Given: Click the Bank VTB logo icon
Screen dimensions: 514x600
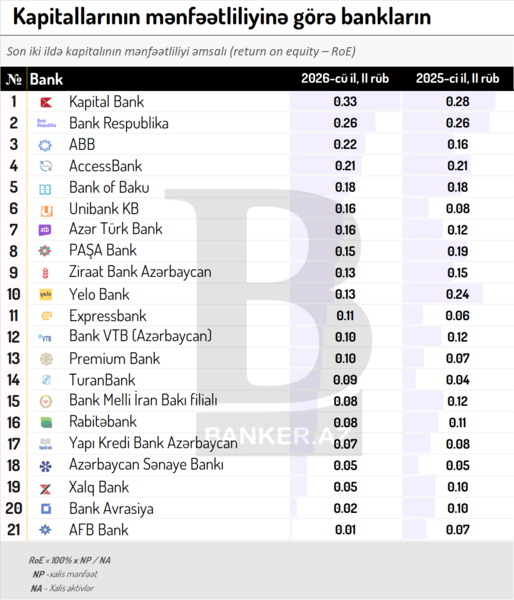Looking at the screenshot, I should pos(45,338).
